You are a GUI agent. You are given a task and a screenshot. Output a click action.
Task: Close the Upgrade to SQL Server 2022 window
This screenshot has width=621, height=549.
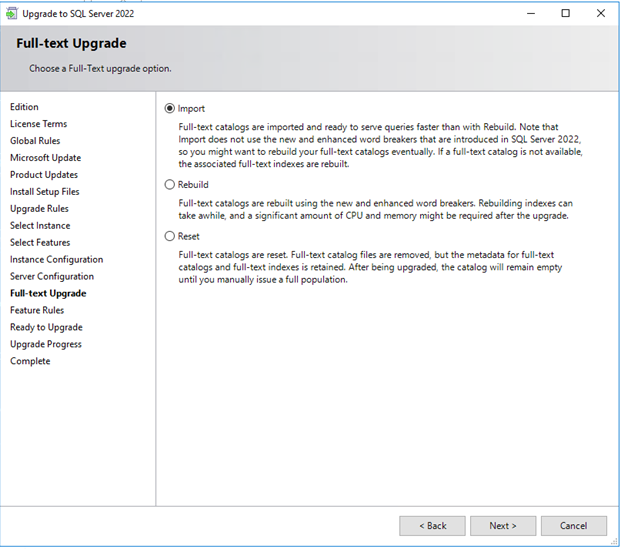(x=601, y=13)
